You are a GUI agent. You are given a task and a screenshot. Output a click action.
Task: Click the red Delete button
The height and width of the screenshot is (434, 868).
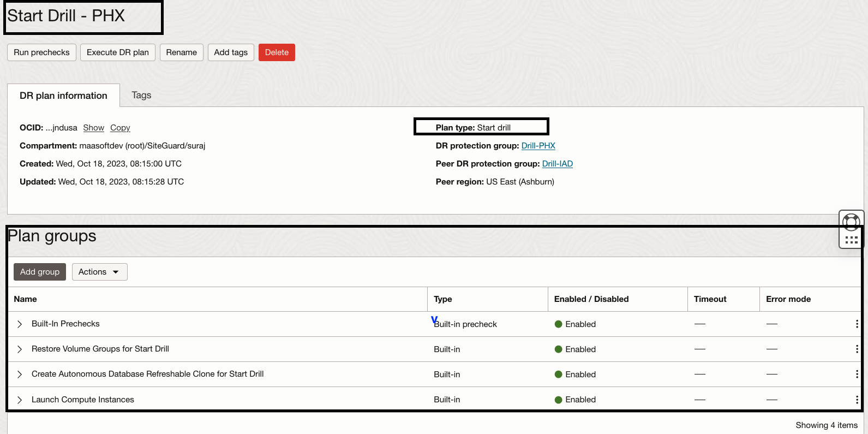[x=277, y=52]
